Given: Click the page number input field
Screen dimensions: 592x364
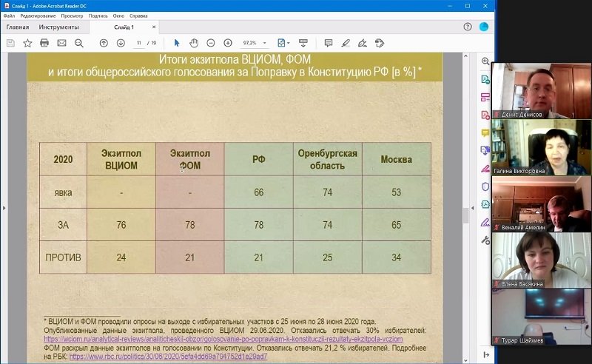Looking at the screenshot, I should click(138, 43).
